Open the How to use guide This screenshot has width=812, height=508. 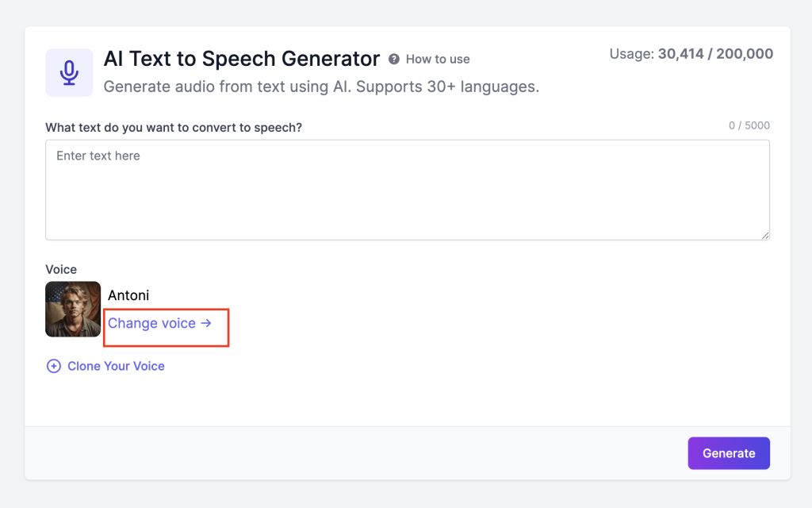(x=437, y=59)
